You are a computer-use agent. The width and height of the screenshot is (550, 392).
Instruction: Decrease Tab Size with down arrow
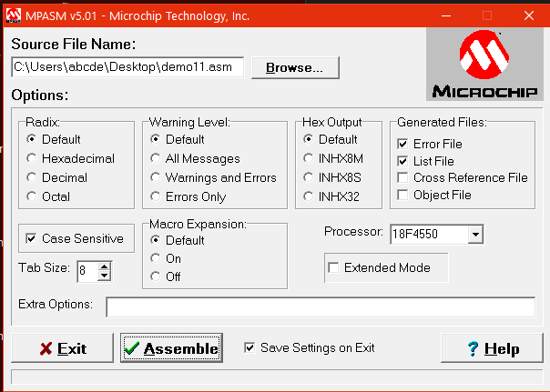pyautogui.click(x=104, y=276)
